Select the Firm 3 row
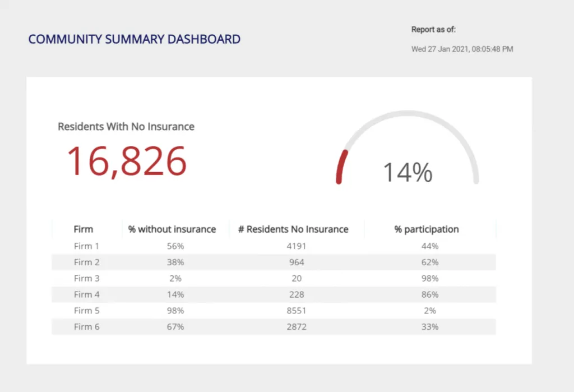 [274, 278]
